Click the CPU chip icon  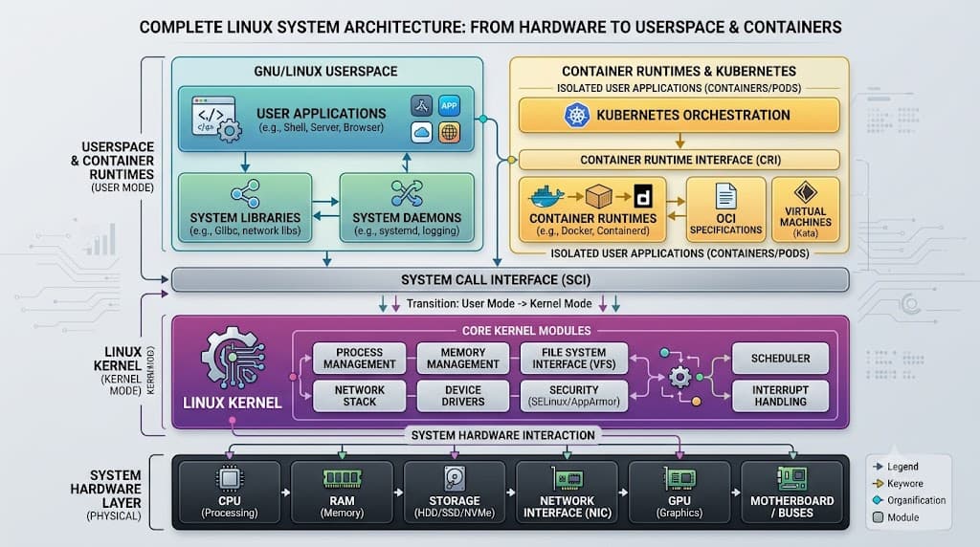(x=230, y=479)
